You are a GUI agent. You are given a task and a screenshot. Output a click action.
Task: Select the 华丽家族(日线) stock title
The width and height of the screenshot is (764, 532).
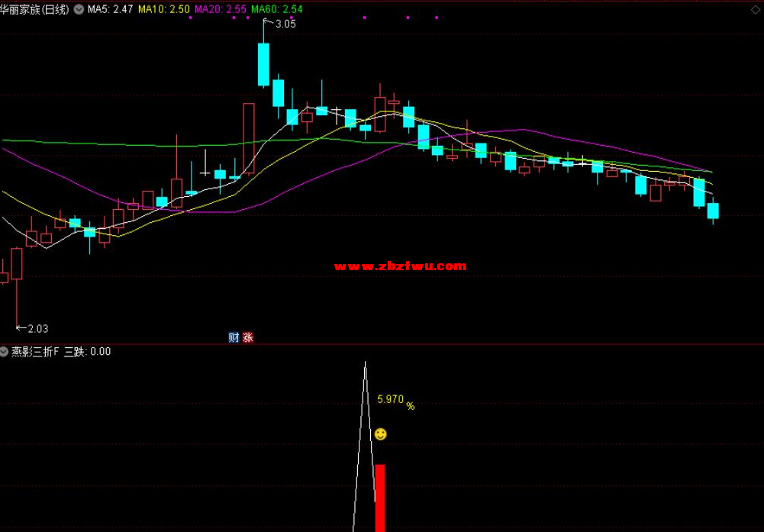tap(34, 9)
